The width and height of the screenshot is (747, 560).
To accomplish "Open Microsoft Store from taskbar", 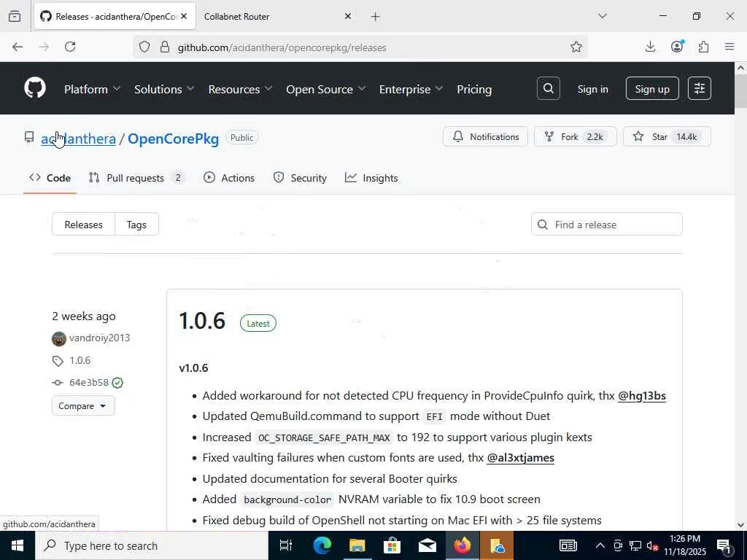I will coord(392,545).
